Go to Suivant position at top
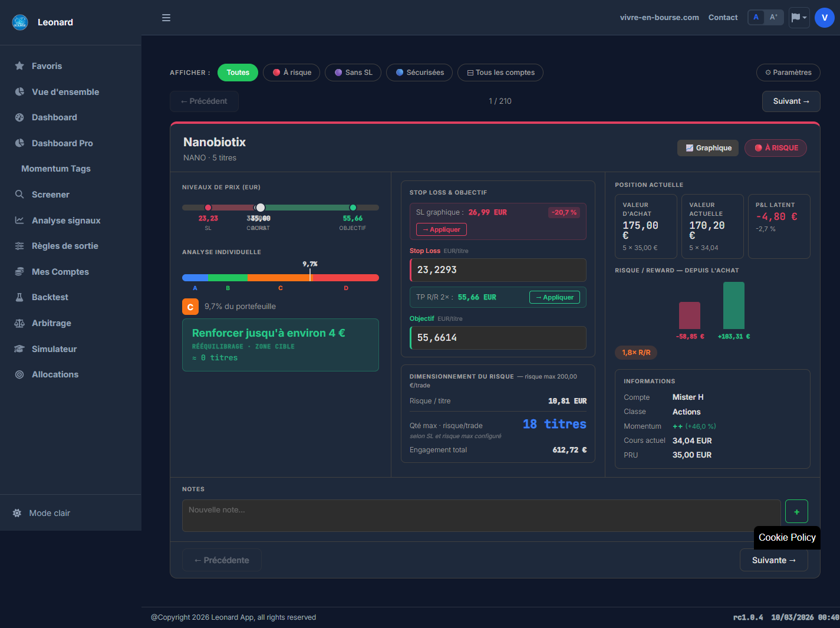The width and height of the screenshot is (840, 628). 791,101
